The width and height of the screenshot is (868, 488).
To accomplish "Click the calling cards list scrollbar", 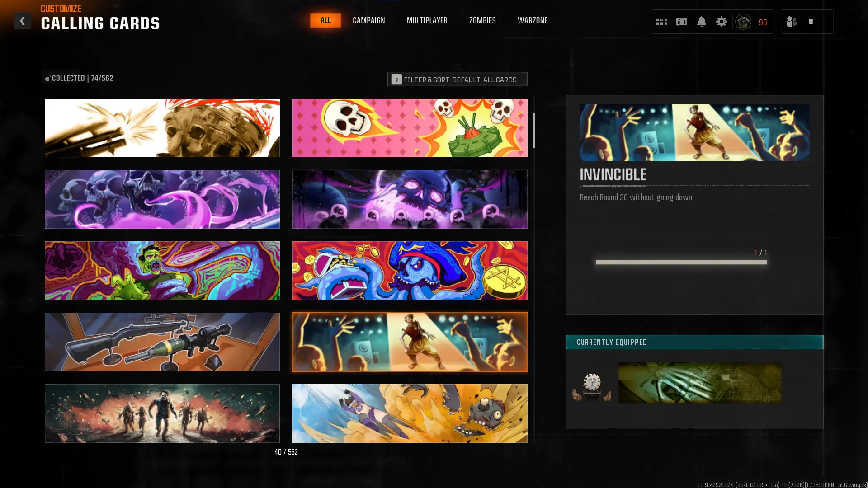I will coord(534,130).
